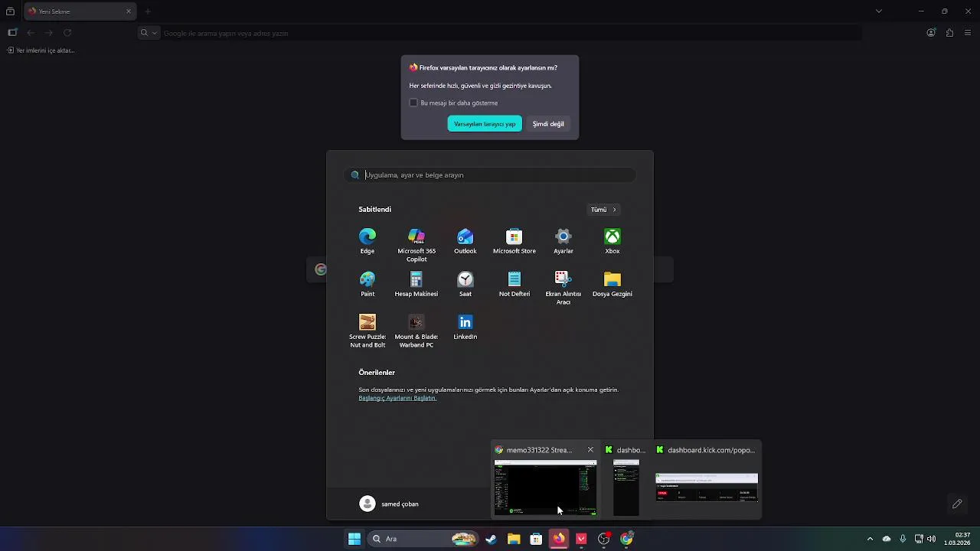Launch Xbox app

612,241
